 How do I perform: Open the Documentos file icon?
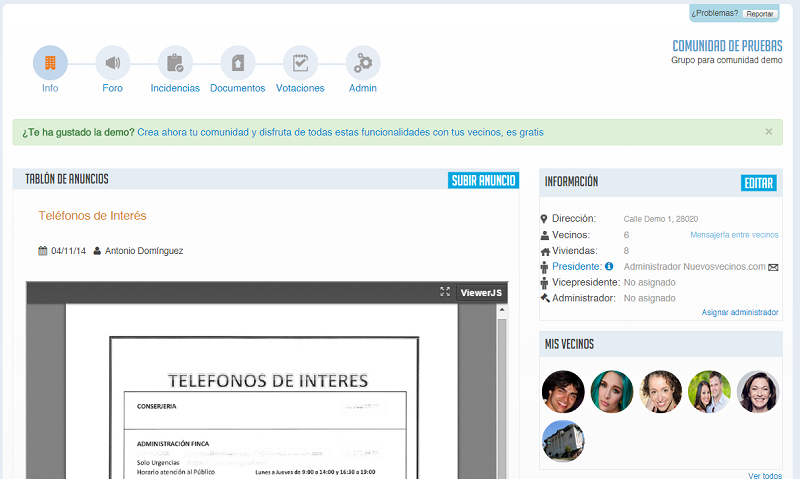pos(238,63)
